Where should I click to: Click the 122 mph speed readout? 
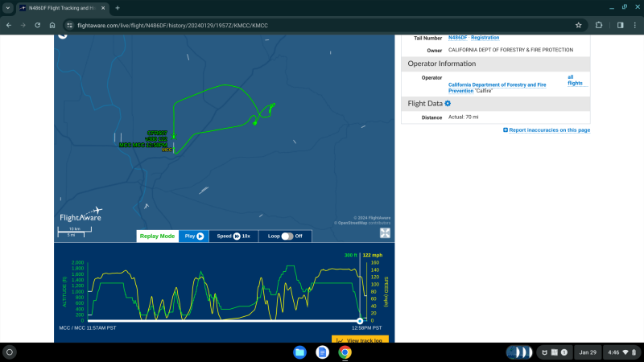coord(373,255)
